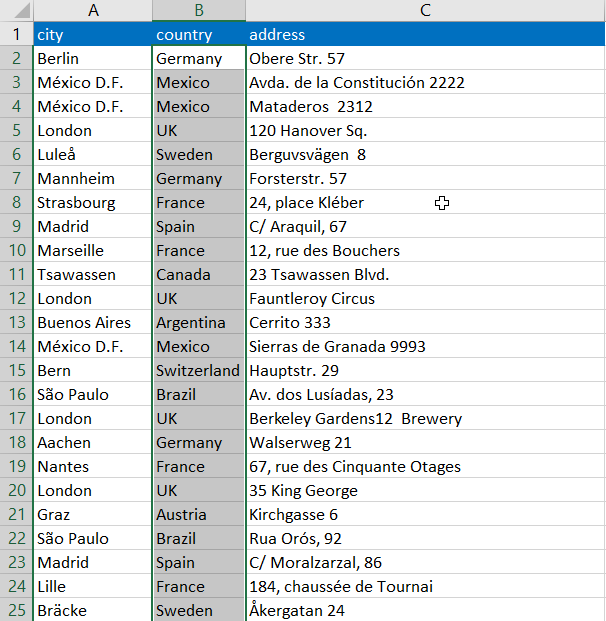Click 'Madrid' in row 9
Image resolution: width=606 pixels, height=621 pixels.
tap(93, 226)
